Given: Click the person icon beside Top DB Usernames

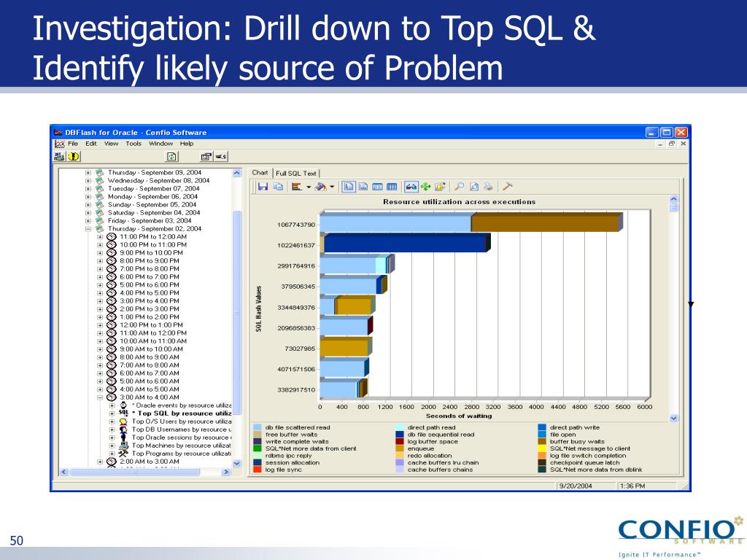Looking at the screenshot, I should tap(123, 429).
